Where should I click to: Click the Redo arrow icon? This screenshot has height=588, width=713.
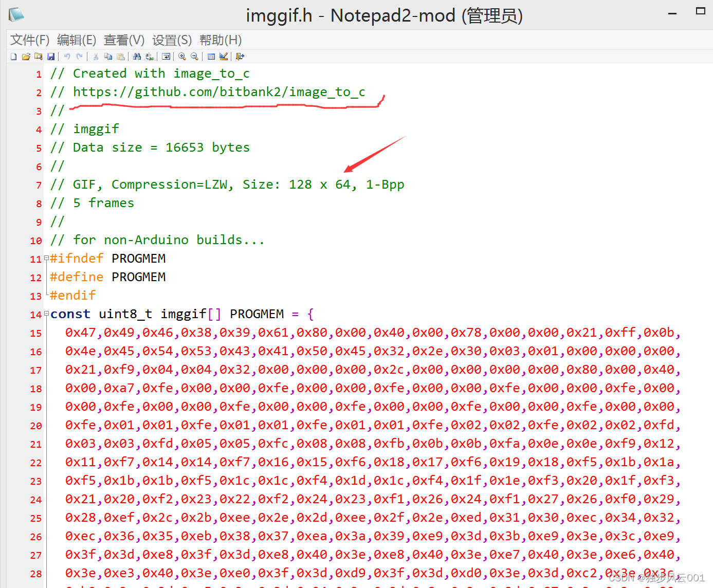pos(80,57)
